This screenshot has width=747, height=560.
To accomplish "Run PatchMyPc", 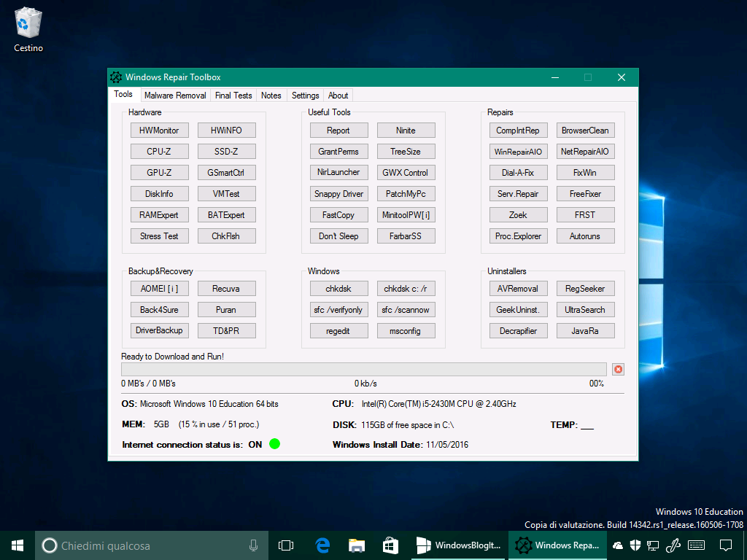I will click(406, 194).
